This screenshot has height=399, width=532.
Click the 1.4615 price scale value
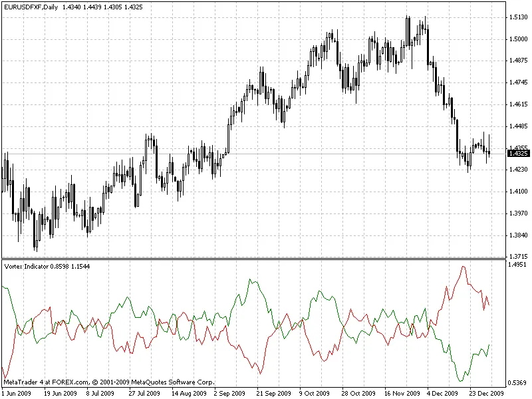click(x=519, y=104)
